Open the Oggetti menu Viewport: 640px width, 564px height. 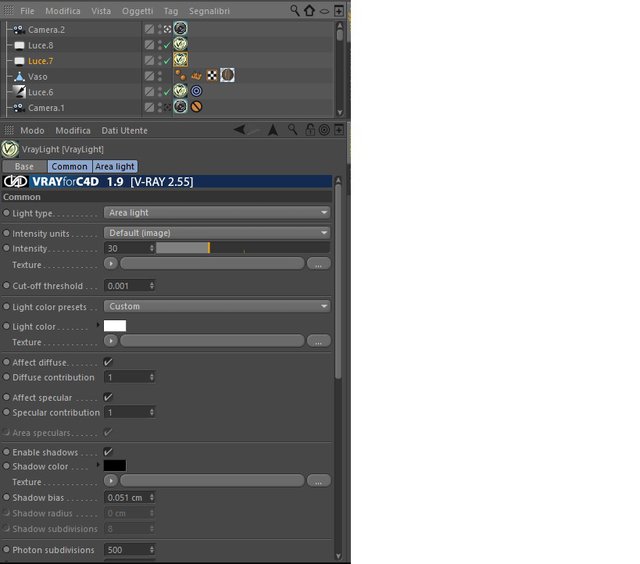[x=137, y=11]
